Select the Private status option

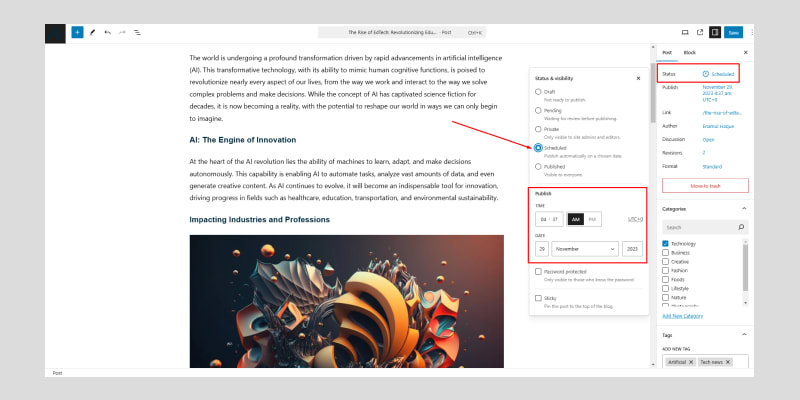pos(538,129)
